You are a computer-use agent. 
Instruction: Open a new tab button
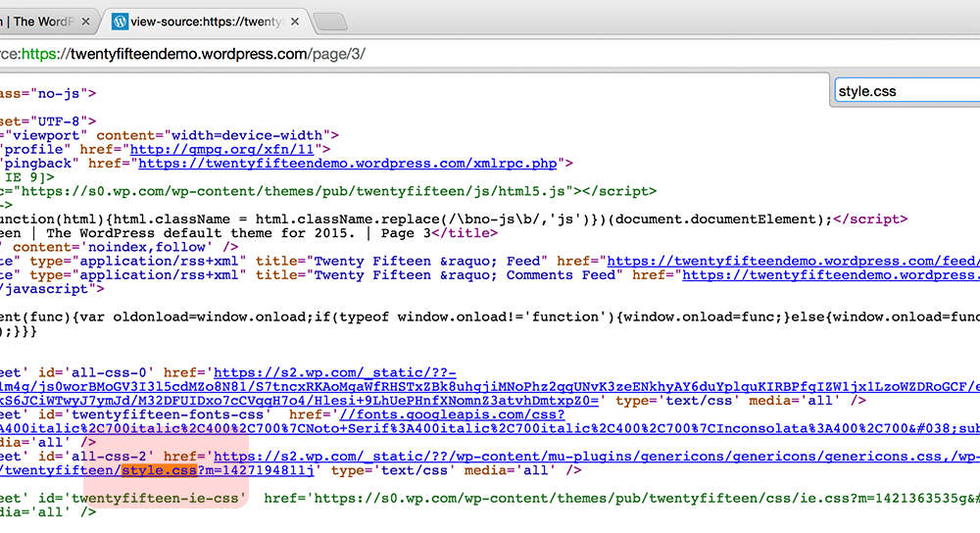pyautogui.click(x=330, y=23)
